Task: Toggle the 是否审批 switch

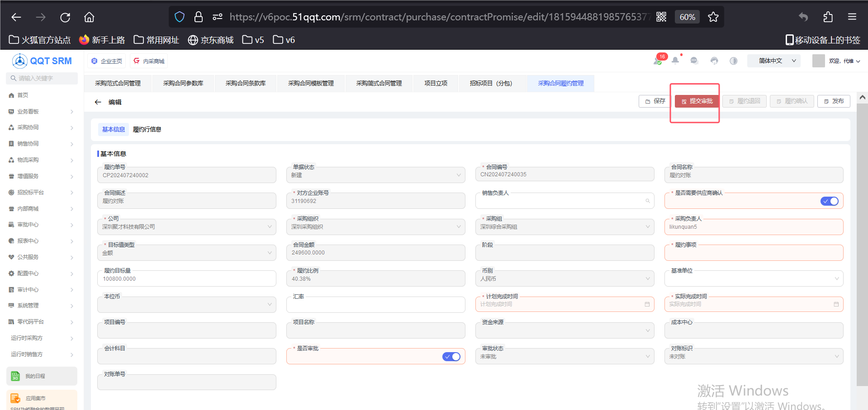Action: [x=451, y=357]
